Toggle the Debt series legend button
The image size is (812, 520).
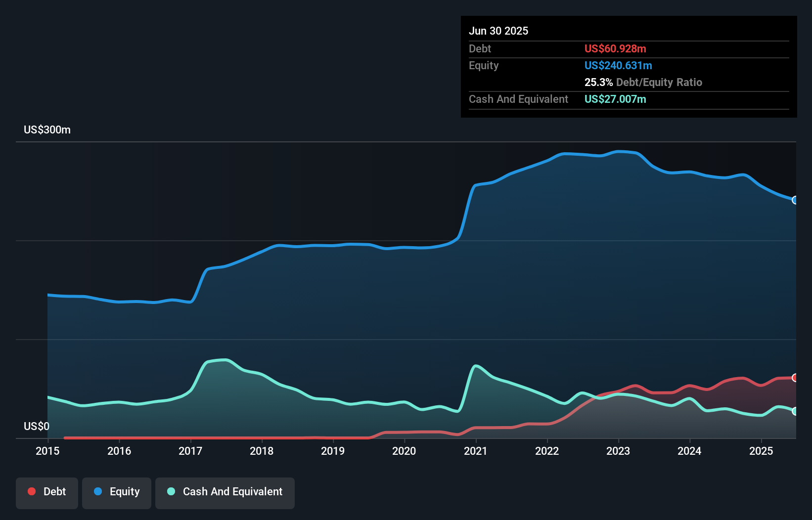[47, 492]
